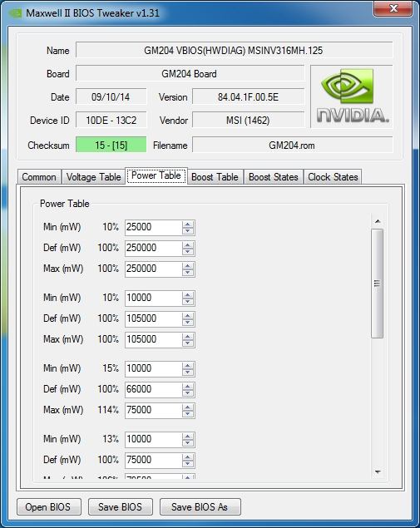Increase Def 105000 value with up arrow
The height and width of the screenshot is (528, 420).
click(x=188, y=316)
